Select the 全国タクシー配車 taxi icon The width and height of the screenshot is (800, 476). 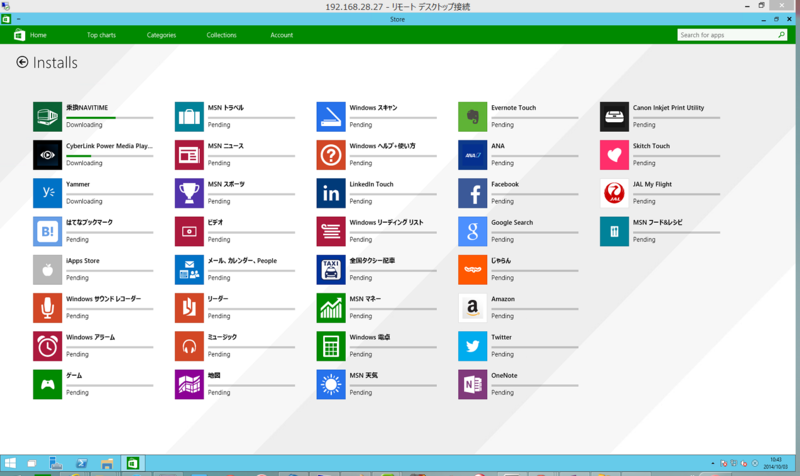click(331, 270)
